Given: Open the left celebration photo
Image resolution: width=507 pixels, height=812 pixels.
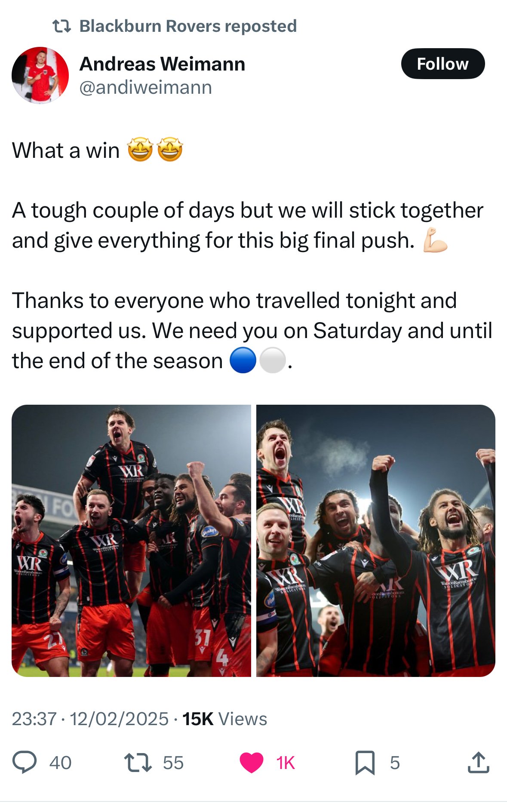Looking at the screenshot, I should tap(131, 541).
